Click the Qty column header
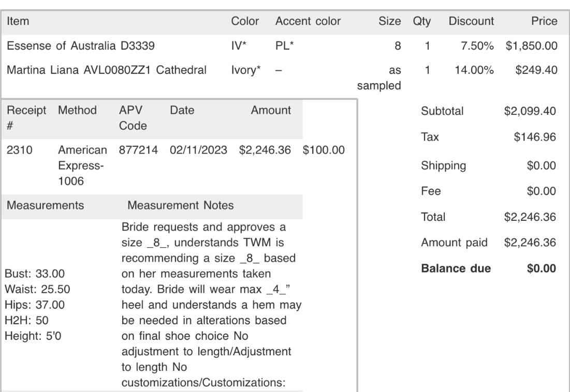The image size is (570, 392). (422, 21)
